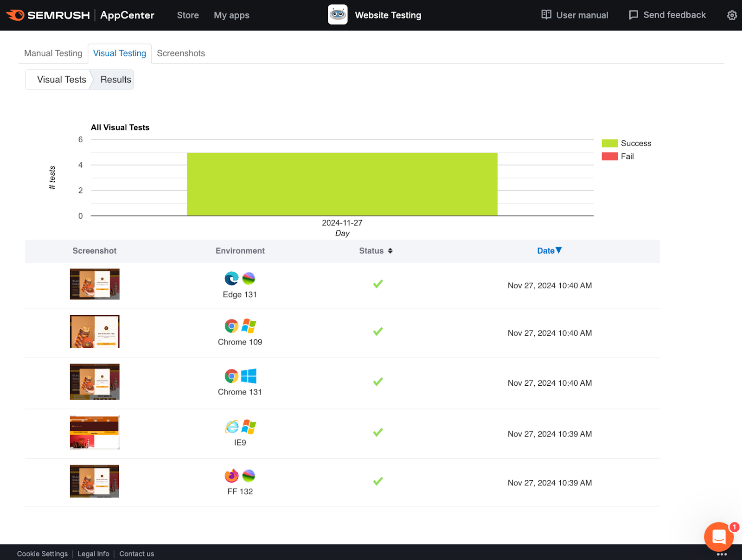Click the Semrush flame logo icon

[15, 15]
